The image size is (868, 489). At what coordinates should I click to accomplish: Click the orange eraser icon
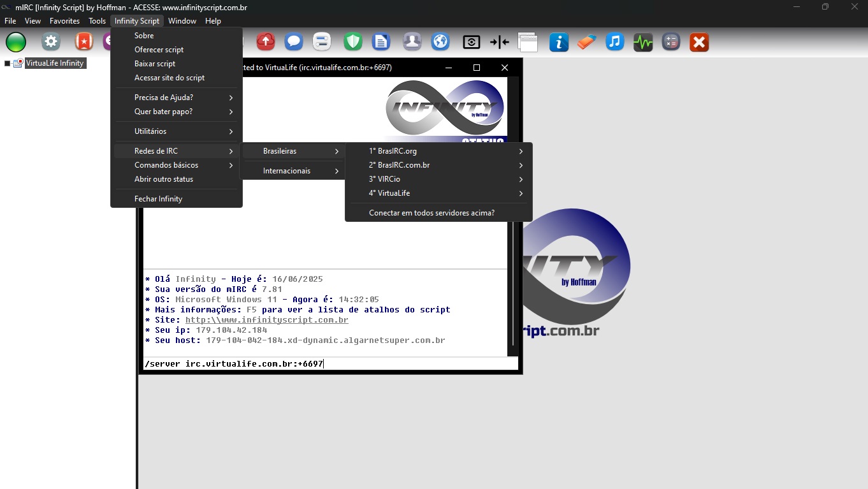click(x=586, y=42)
